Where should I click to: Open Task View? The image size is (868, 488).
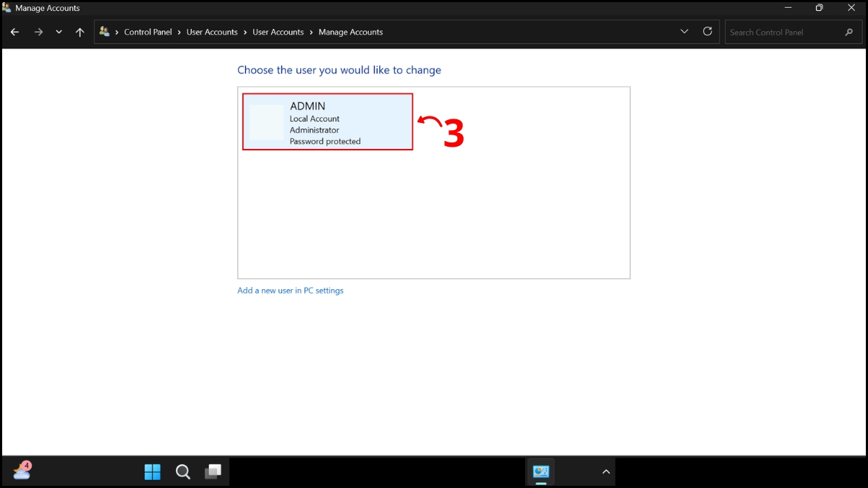[213, 471]
